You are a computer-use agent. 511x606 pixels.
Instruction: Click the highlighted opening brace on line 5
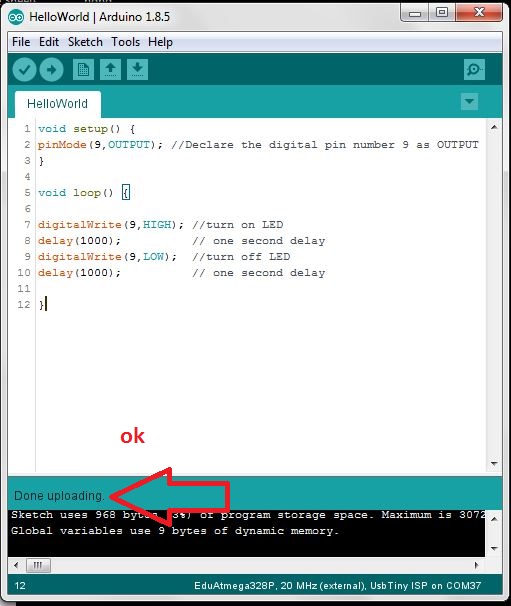click(126, 192)
